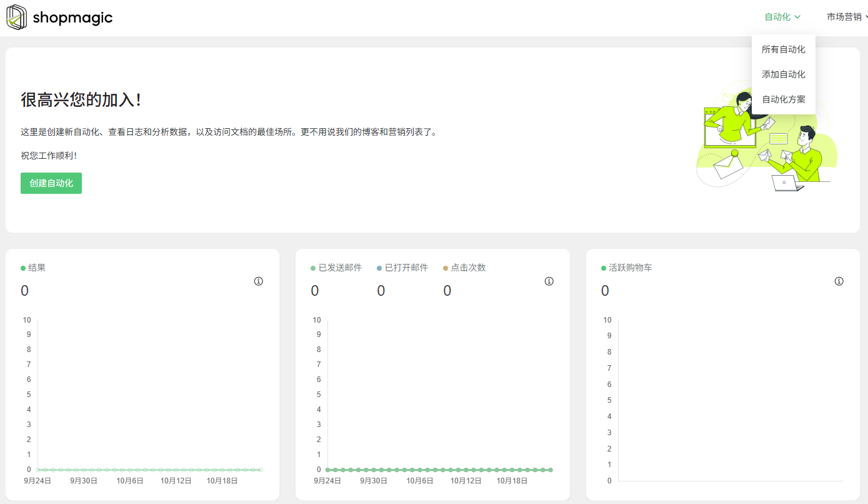The width and height of the screenshot is (868, 504).
Task: Expand the 市场营销 navigation dropdown
Action: point(845,17)
